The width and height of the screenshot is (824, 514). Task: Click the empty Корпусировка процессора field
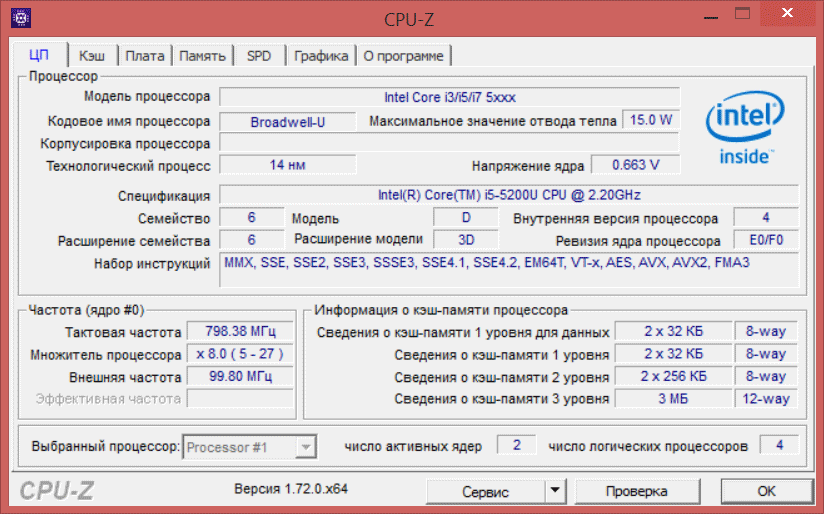point(450,143)
